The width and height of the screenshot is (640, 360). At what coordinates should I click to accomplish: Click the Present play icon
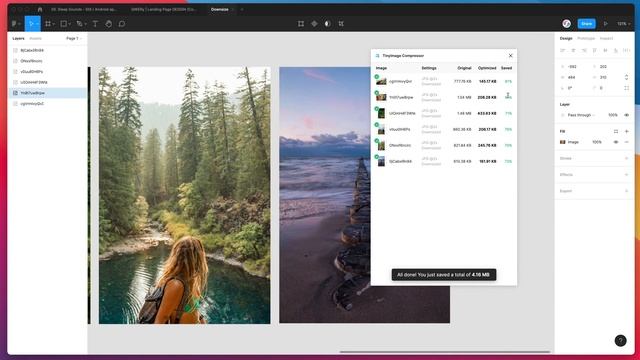pyautogui.click(x=605, y=24)
